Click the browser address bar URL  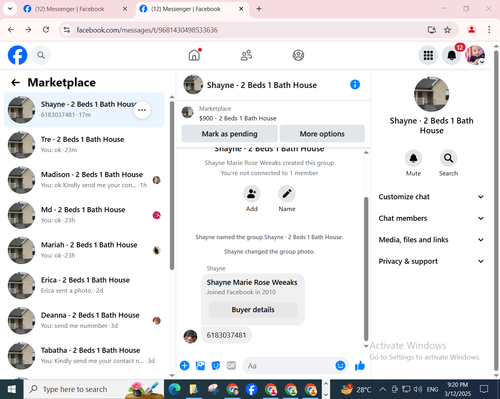pyautogui.click(x=147, y=30)
